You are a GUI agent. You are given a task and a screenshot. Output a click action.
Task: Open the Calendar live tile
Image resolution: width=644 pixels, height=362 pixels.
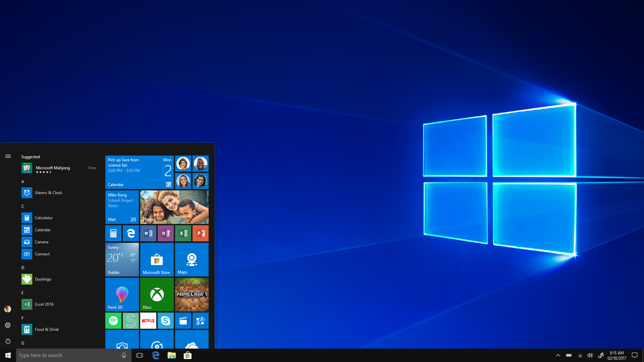[x=140, y=172]
